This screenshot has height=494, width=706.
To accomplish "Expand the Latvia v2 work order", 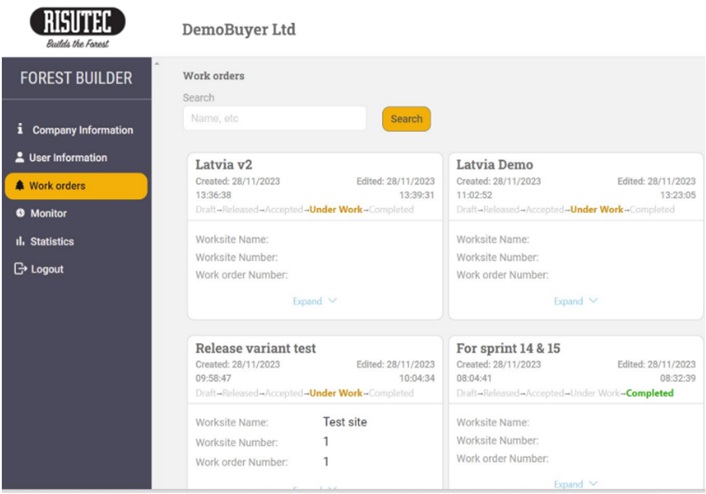I will point(315,301).
